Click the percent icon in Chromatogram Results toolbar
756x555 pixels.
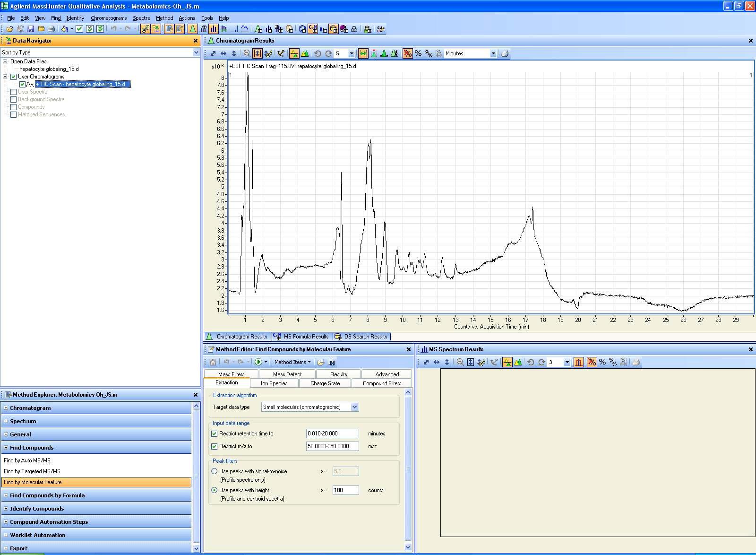(418, 53)
